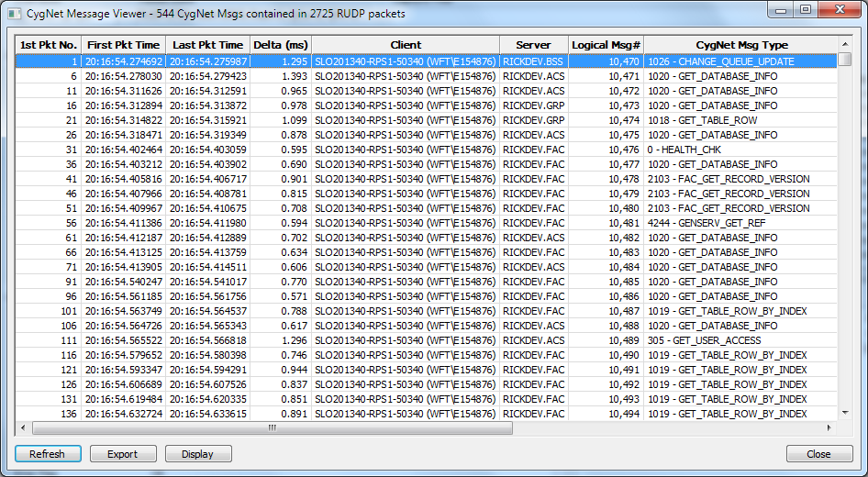Viewport: 868px width, 477px height.
Task: Click the Refresh button
Action: click(48, 454)
